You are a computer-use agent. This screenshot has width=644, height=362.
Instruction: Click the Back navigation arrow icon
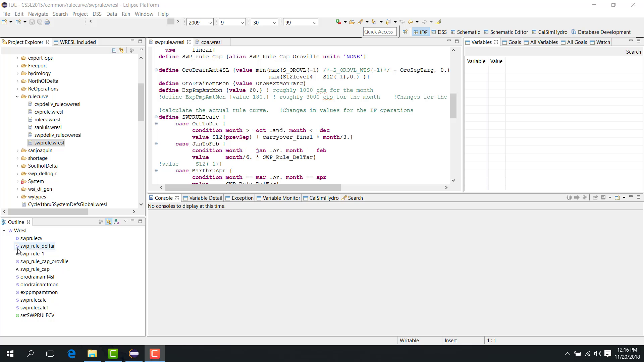point(410,22)
